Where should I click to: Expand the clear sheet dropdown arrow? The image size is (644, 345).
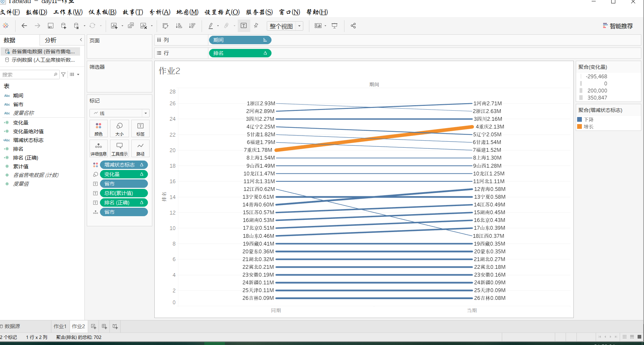pos(152,26)
